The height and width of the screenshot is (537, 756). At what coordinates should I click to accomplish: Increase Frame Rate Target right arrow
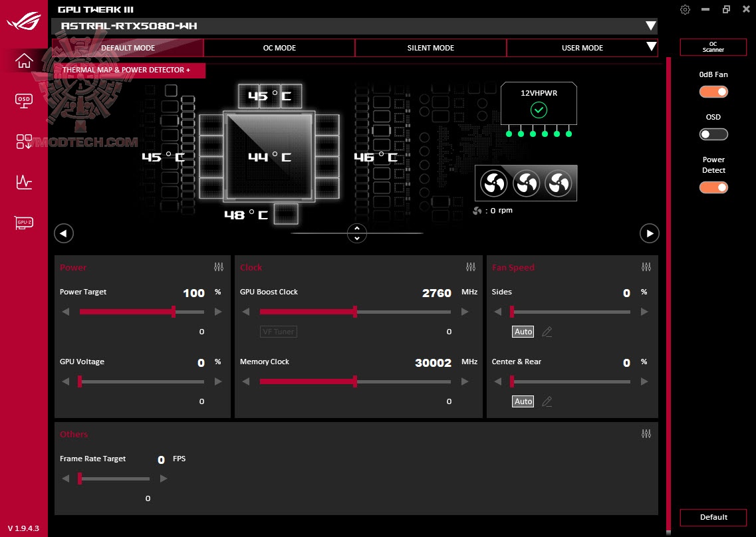164,479
